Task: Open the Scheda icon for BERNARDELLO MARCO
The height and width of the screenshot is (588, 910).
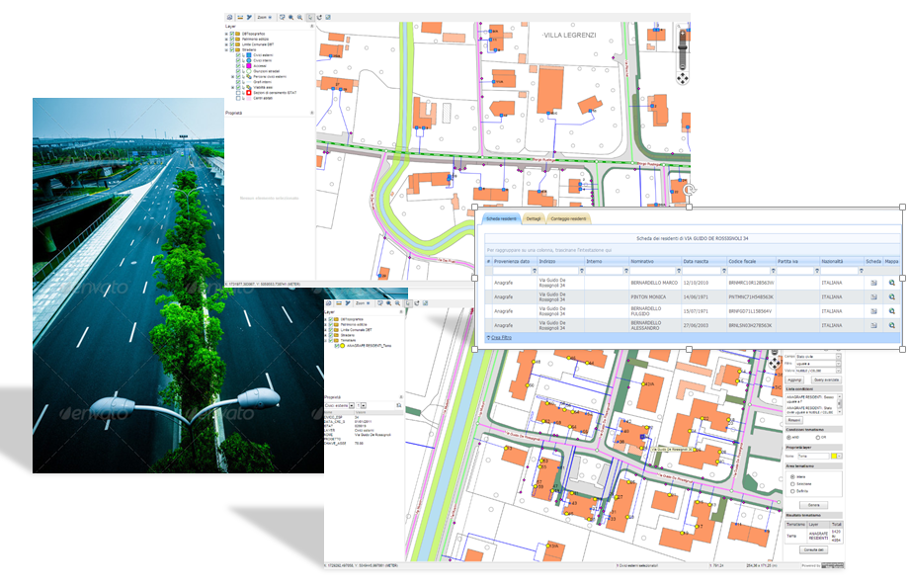Action: (873, 283)
